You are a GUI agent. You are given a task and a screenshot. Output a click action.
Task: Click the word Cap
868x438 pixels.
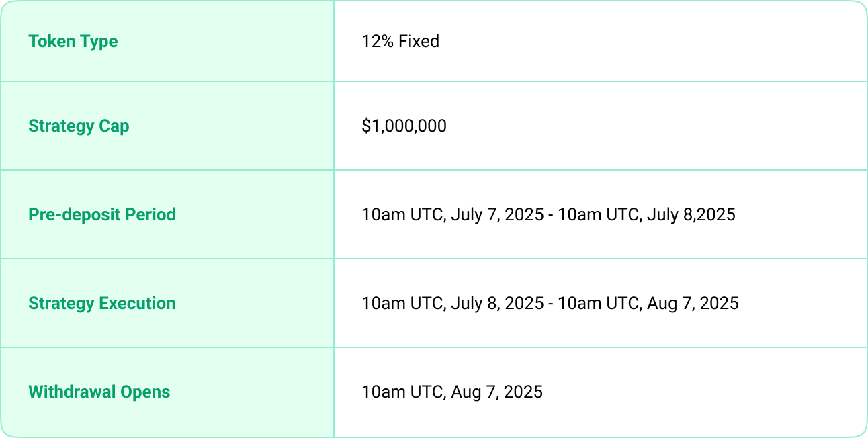[114, 127]
